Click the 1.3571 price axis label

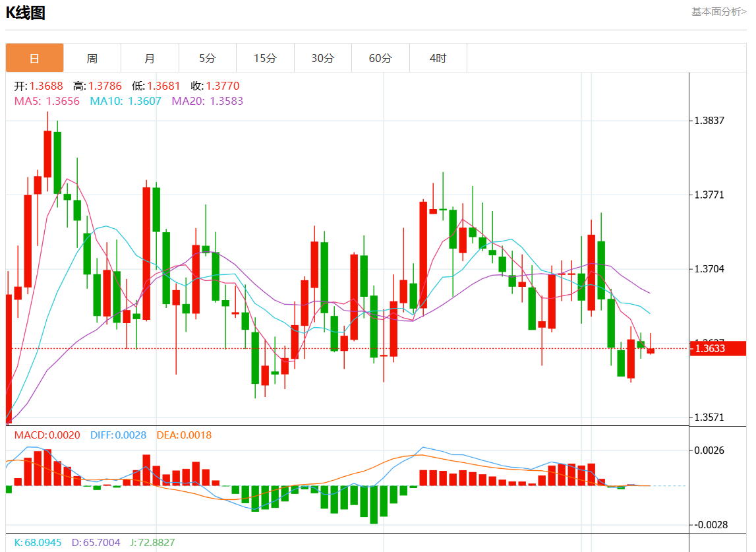[x=709, y=417]
